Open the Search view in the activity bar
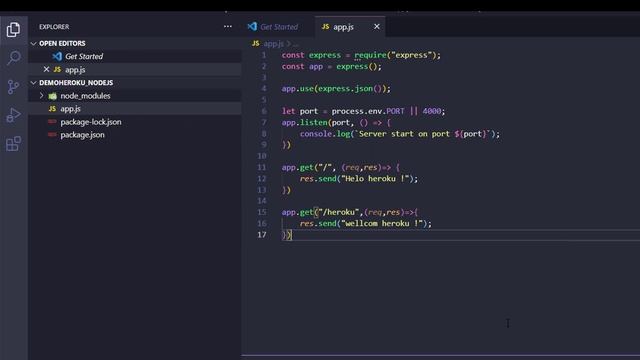 (x=13, y=58)
